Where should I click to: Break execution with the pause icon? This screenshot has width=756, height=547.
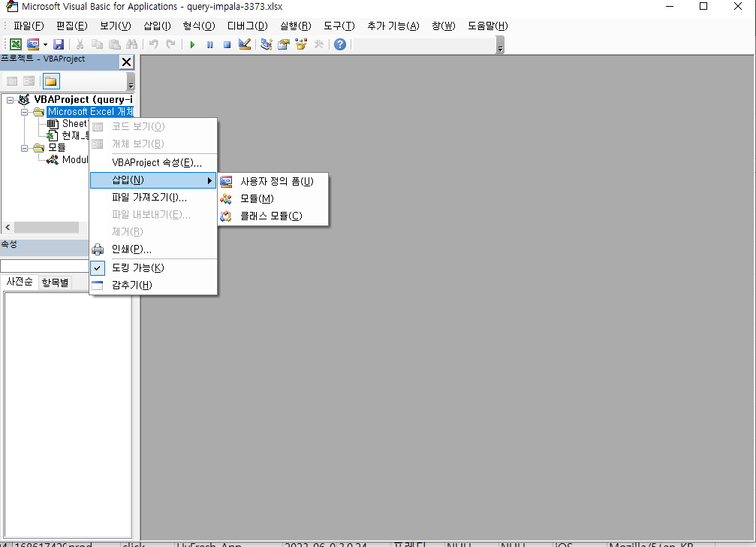point(209,44)
